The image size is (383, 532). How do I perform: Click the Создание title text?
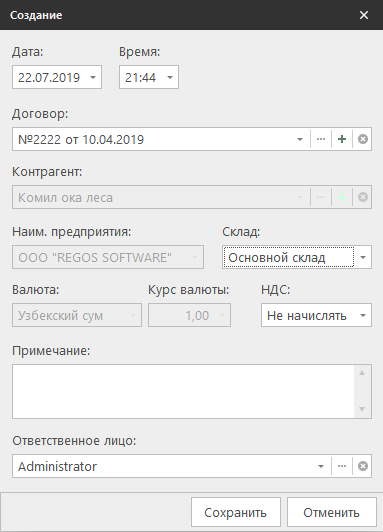pyautogui.click(x=36, y=15)
